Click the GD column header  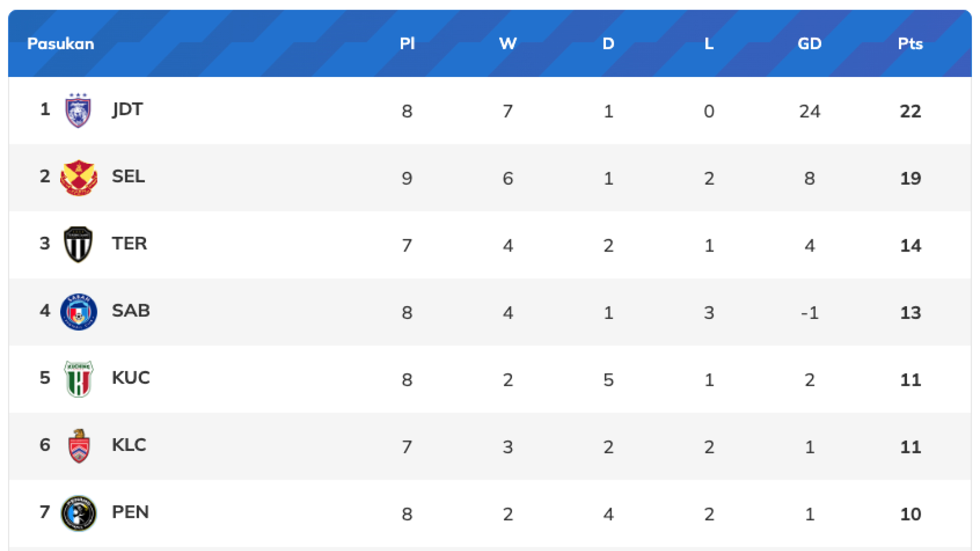[x=810, y=44]
